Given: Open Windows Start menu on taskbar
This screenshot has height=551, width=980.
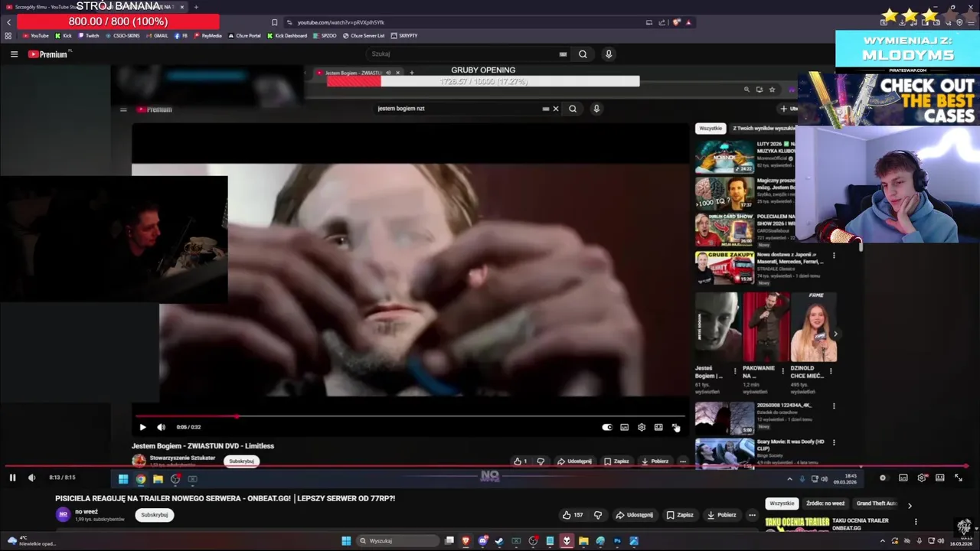Looking at the screenshot, I should pyautogui.click(x=346, y=541).
